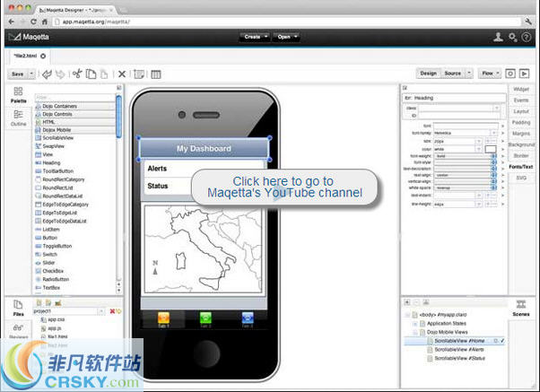Switch to the Padding properties tab
540x392 pixels.
(521, 122)
